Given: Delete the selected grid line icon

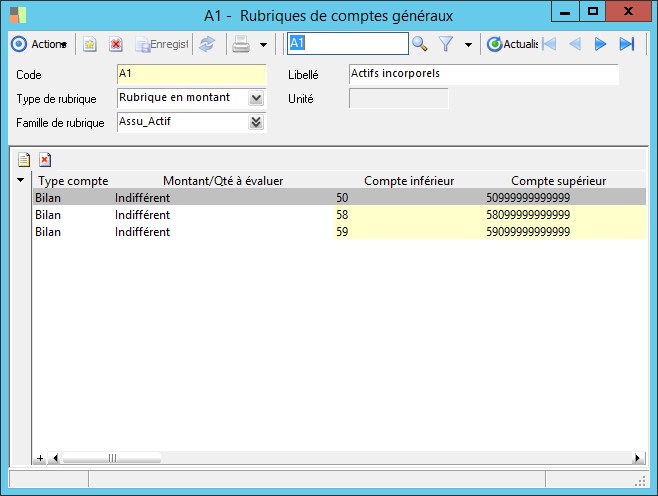Looking at the screenshot, I should click(45, 159).
